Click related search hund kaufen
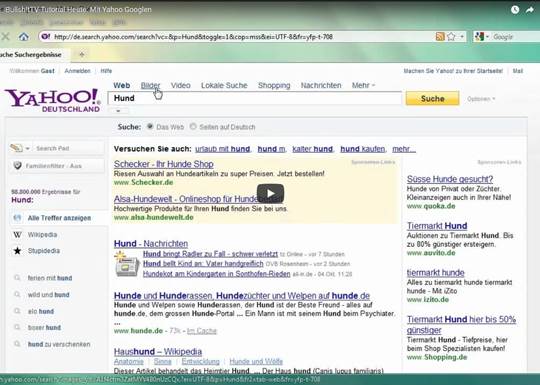 click(363, 149)
